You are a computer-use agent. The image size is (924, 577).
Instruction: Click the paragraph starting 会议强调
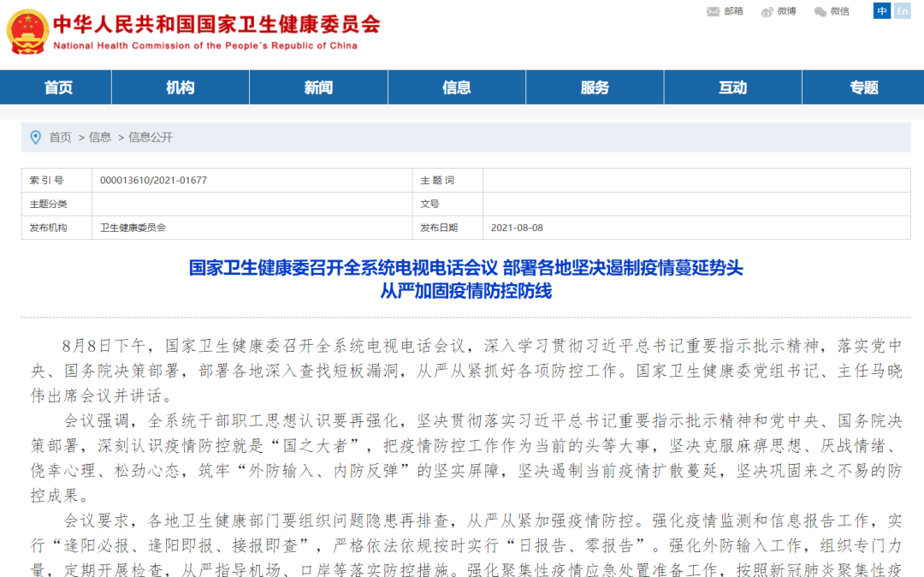click(x=466, y=458)
